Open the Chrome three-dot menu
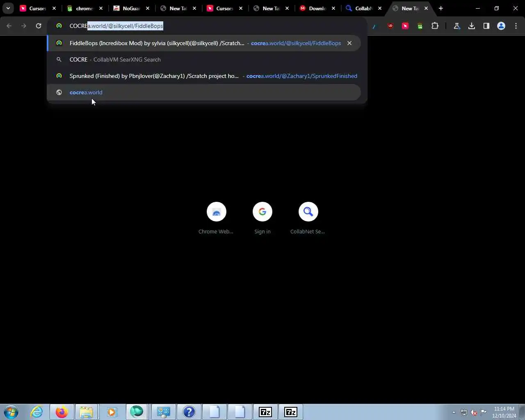This screenshot has width=525, height=420. [x=516, y=26]
